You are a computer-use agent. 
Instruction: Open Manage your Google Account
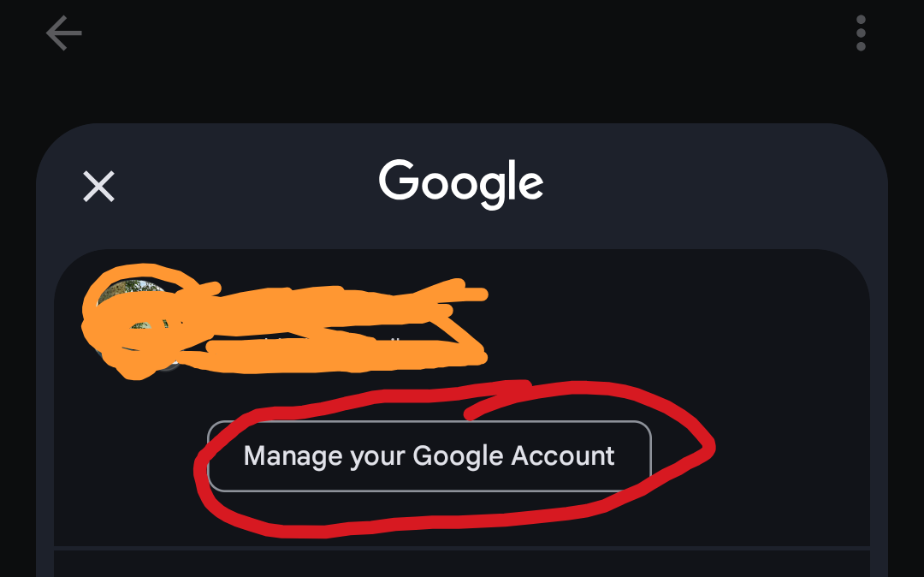[429, 456]
